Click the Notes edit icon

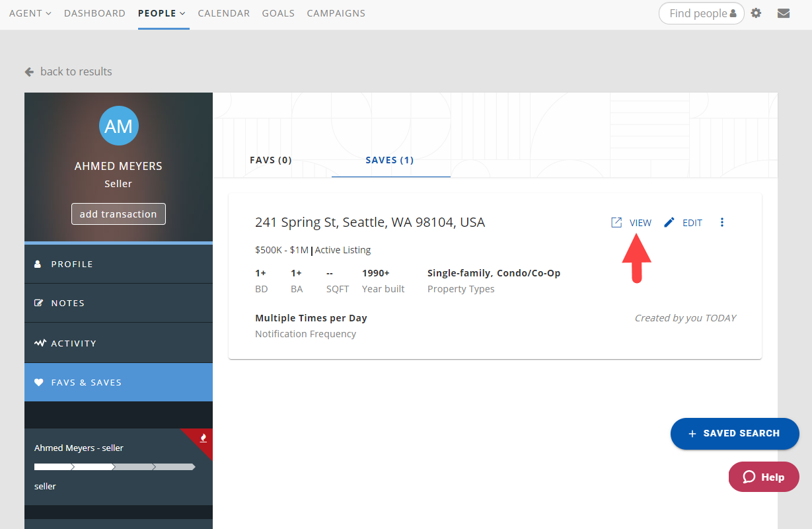[38, 303]
